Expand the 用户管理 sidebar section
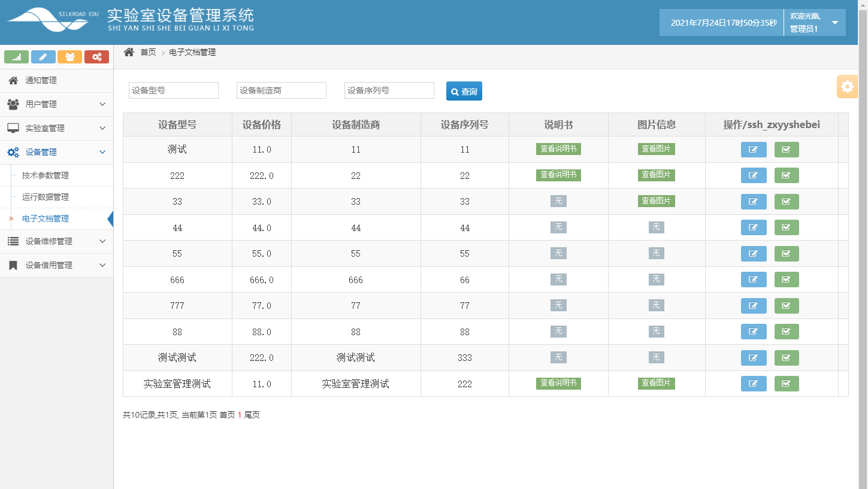This screenshot has width=868, height=489. [x=56, y=104]
